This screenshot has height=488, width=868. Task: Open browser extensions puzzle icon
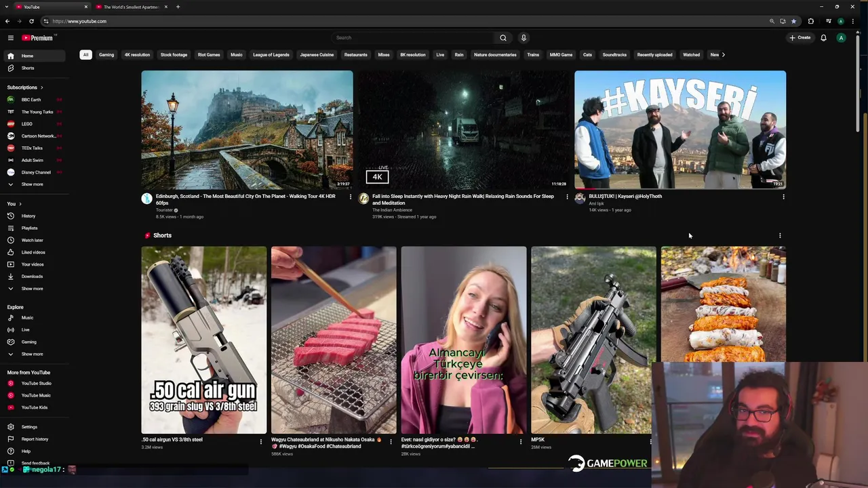[x=811, y=21]
